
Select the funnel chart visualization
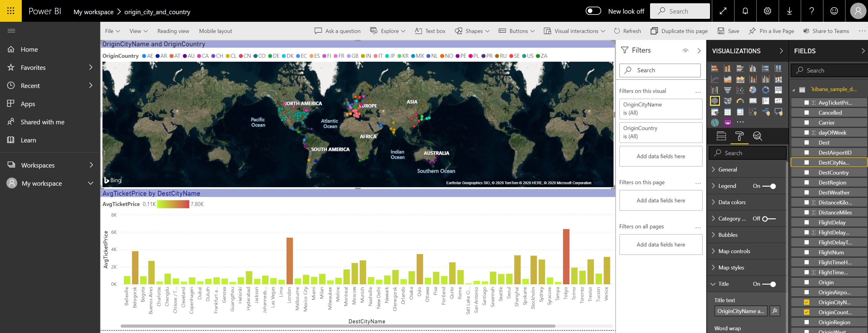[x=727, y=90]
